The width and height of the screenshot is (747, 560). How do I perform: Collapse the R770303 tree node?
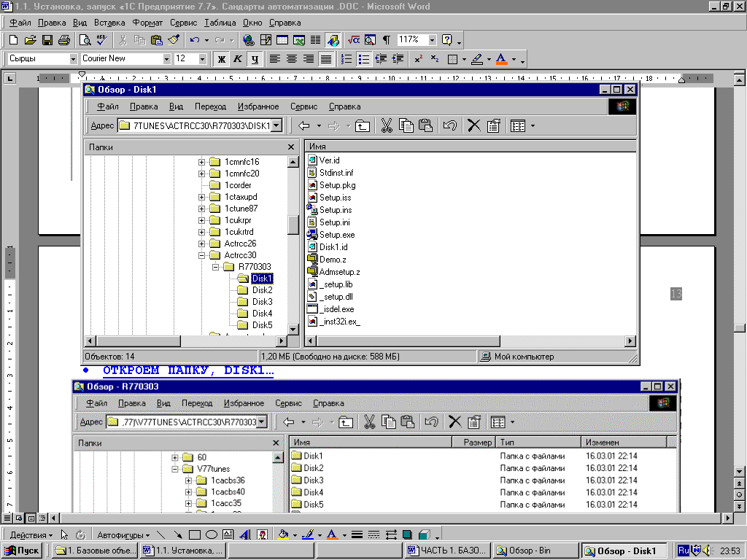click(x=215, y=267)
